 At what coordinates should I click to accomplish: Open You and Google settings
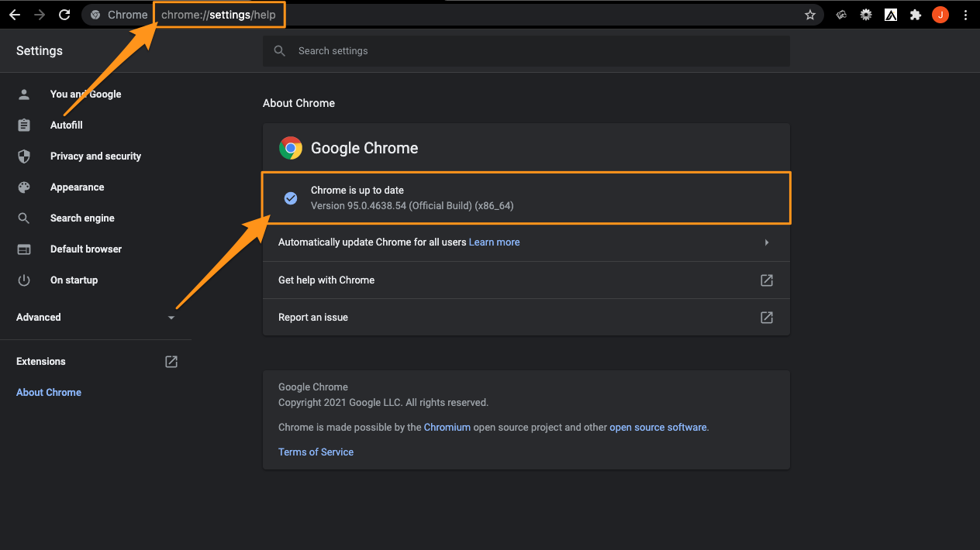tap(85, 94)
